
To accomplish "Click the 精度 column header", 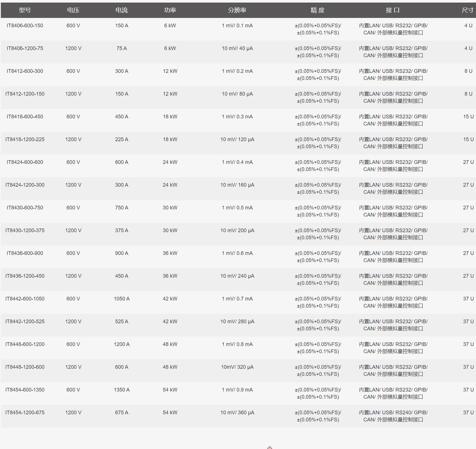I will pos(318,10).
